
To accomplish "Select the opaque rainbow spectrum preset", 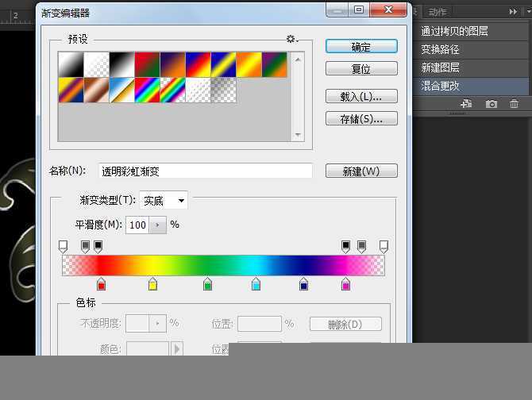I will (x=147, y=90).
